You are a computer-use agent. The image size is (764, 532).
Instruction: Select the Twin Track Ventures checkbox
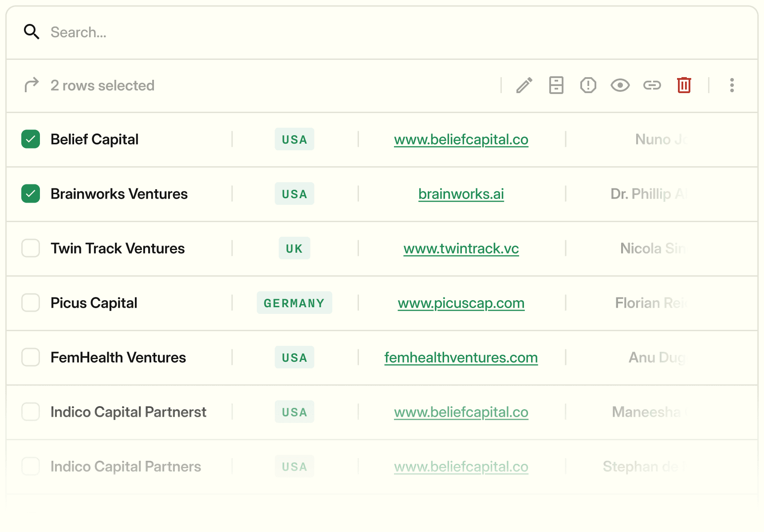tap(31, 248)
